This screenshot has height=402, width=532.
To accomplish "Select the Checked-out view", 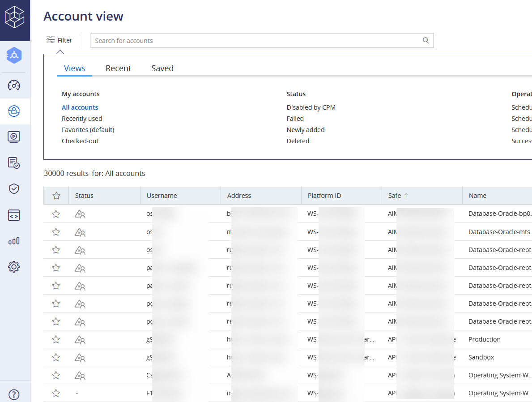I will (x=80, y=141).
